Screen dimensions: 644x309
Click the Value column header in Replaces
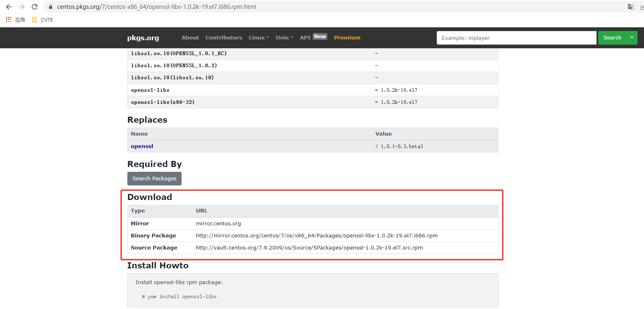383,134
